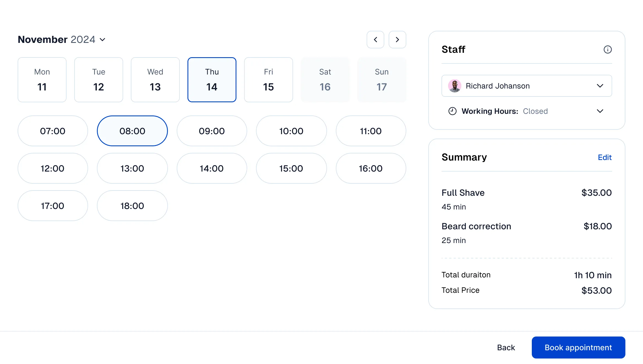Viewport: 643px width, 364px height.
Task: Go back using the Back button
Action: pyautogui.click(x=506, y=347)
